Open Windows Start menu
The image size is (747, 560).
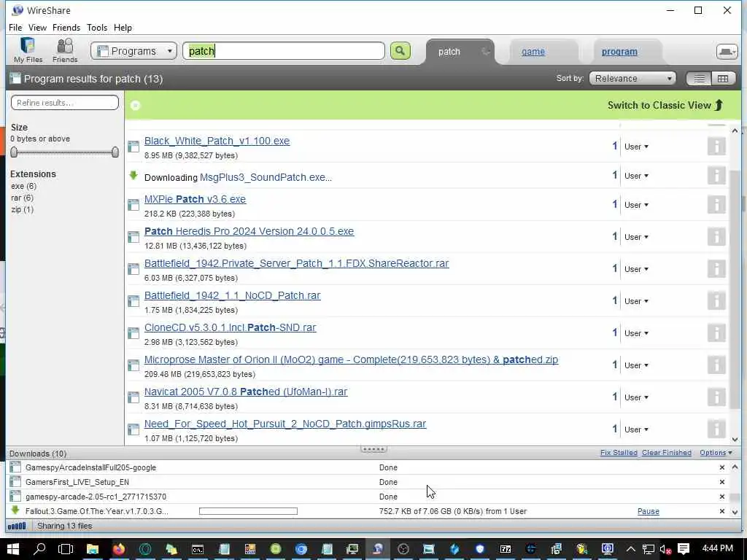(x=13, y=549)
